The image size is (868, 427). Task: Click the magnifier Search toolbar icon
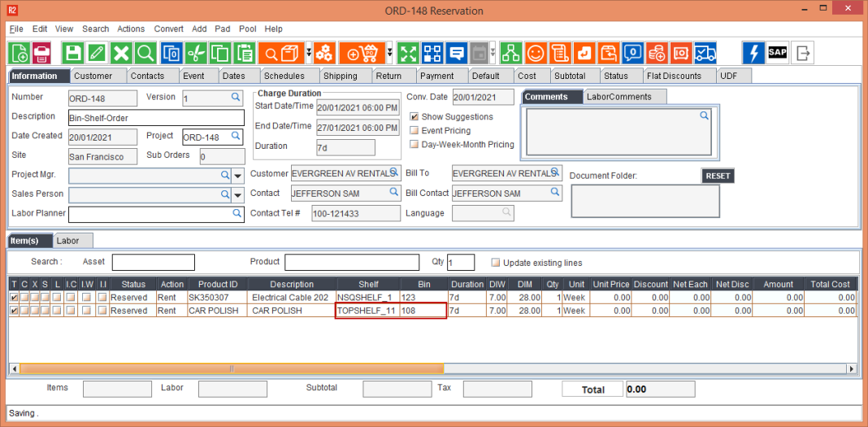[145, 54]
